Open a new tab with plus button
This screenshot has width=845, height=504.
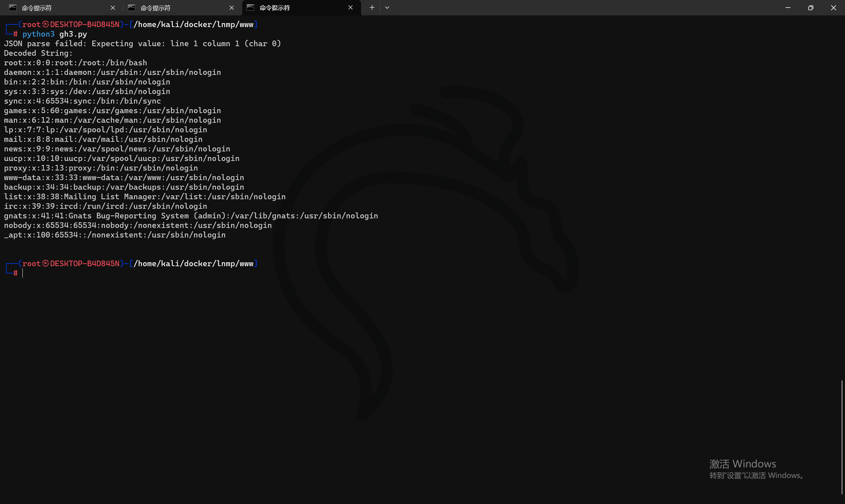tap(372, 8)
